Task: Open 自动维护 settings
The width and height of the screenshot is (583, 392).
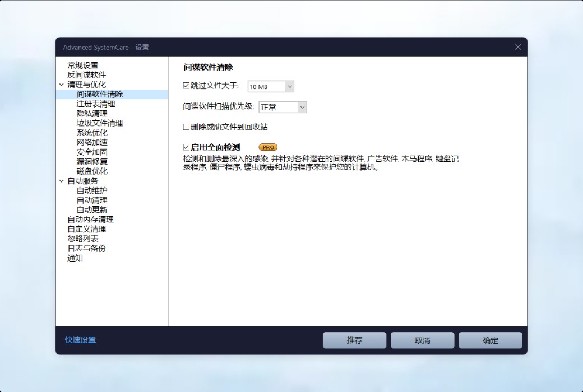Action: pos(92,190)
